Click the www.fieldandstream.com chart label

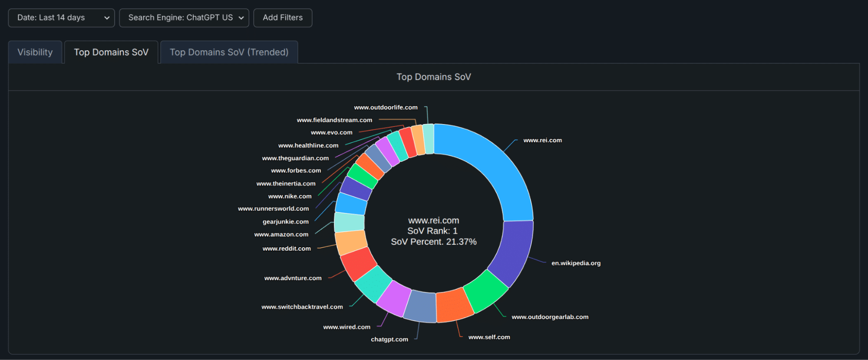[x=334, y=120]
